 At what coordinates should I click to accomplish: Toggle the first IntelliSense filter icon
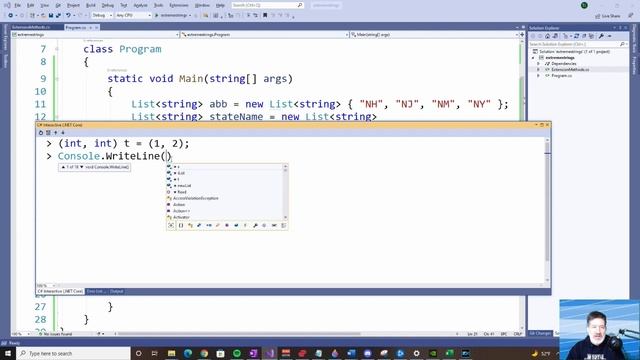tap(171, 225)
